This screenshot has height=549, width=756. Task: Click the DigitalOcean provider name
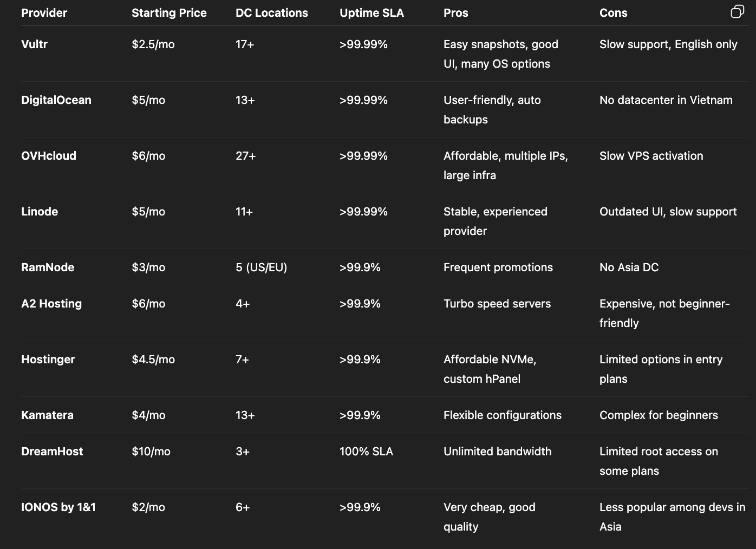tap(56, 100)
